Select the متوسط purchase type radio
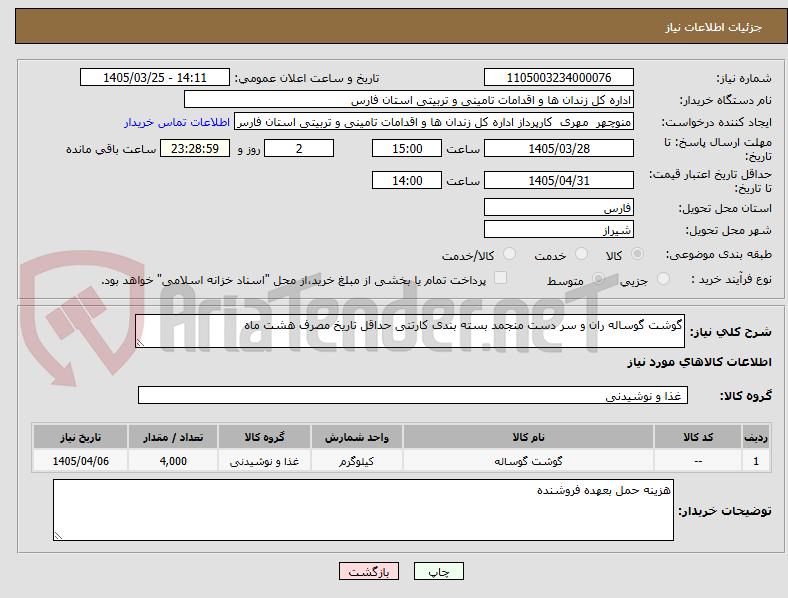The height and width of the screenshot is (598, 788). coord(598,279)
